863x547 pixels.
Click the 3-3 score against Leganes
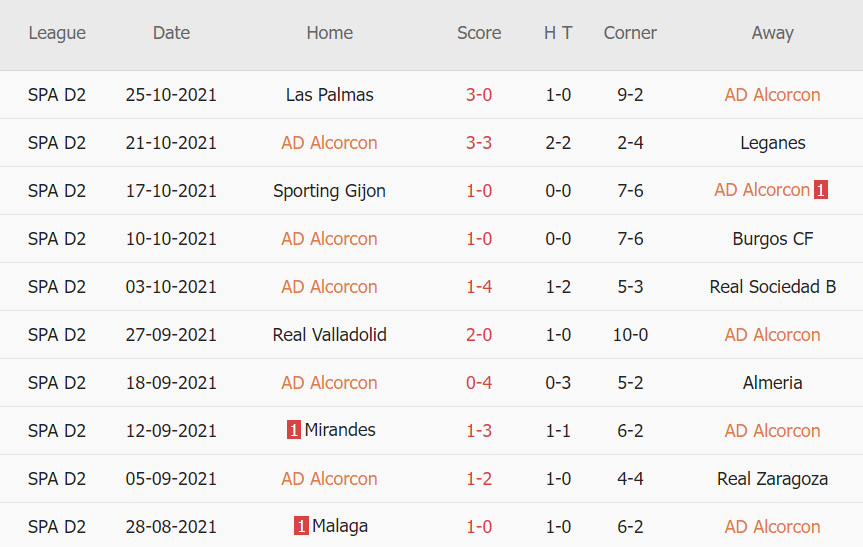pos(479,143)
